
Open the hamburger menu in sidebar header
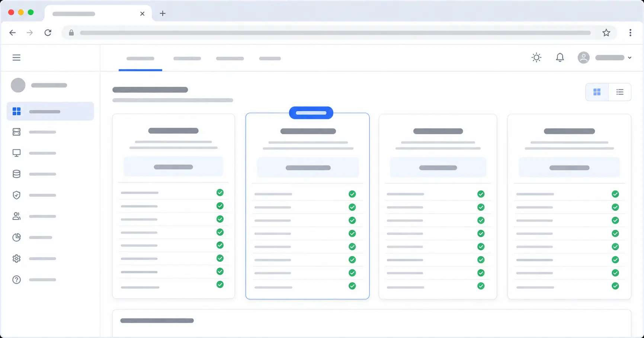[x=16, y=58]
